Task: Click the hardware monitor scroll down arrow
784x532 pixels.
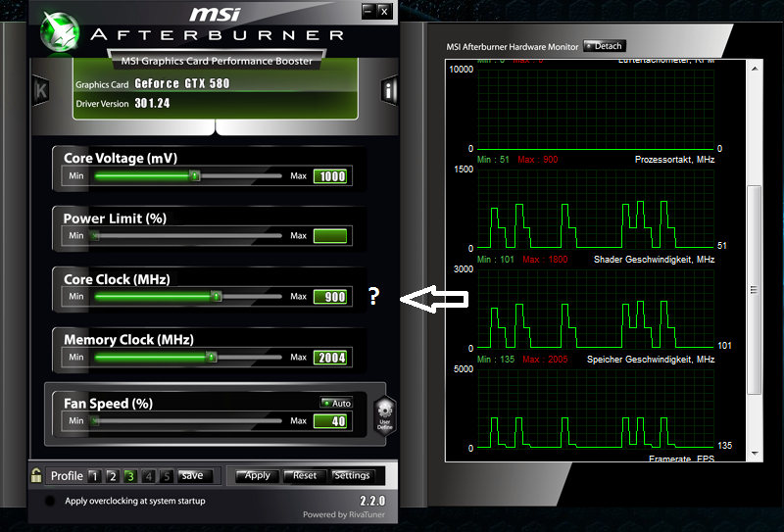Action: [755, 454]
